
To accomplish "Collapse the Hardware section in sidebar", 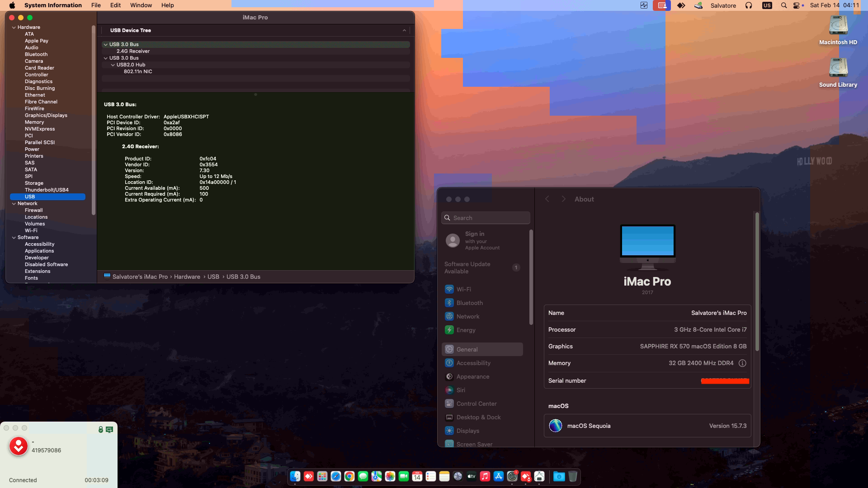I will [14, 28].
